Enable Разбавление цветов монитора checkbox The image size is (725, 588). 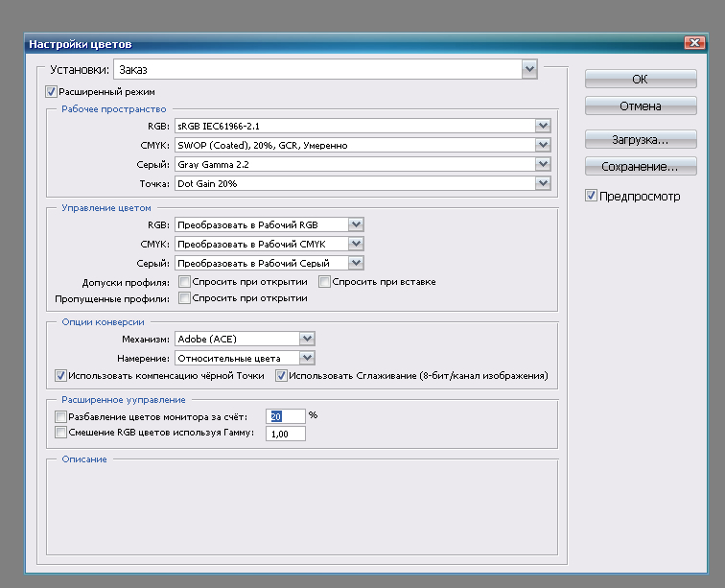point(61,417)
